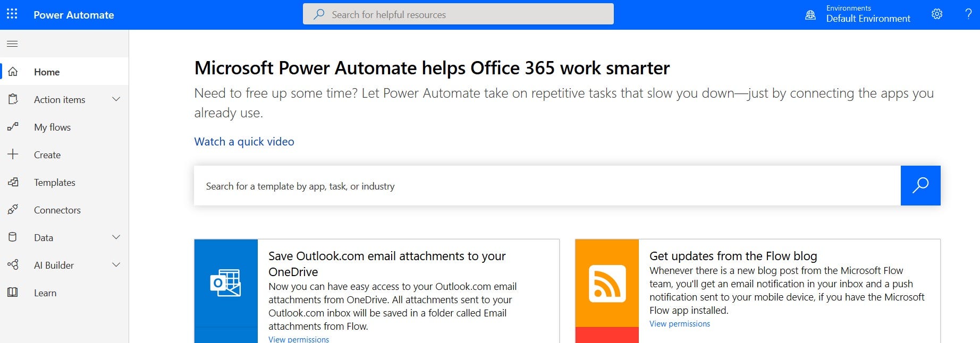Click the Connectors plug icon

(13, 210)
